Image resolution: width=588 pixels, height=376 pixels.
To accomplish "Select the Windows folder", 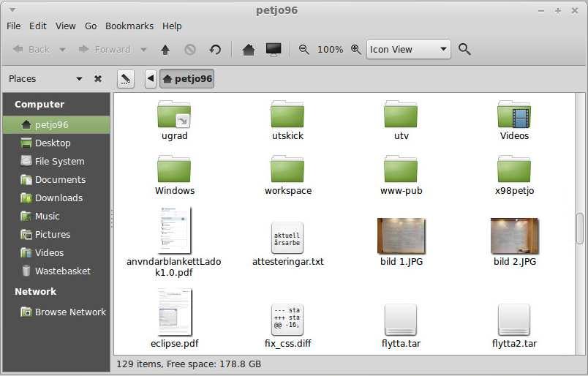I will [174, 176].
